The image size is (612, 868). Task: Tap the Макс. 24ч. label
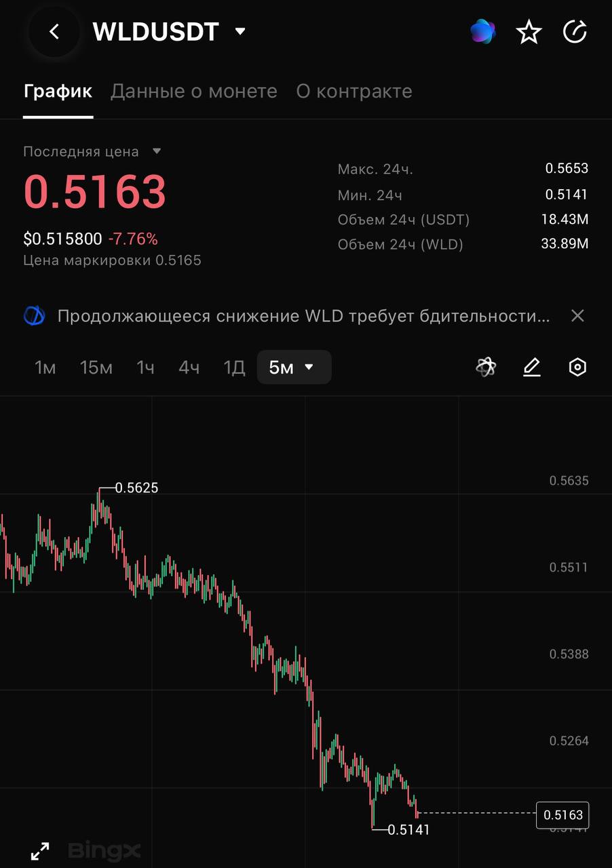[x=375, y=169]
